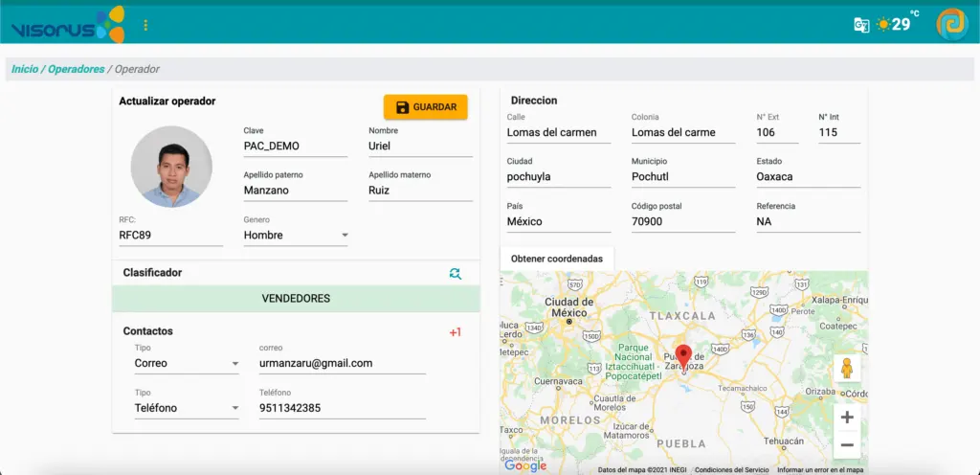
Task: Click the sun weather icon
Action: tap(883, 24)
